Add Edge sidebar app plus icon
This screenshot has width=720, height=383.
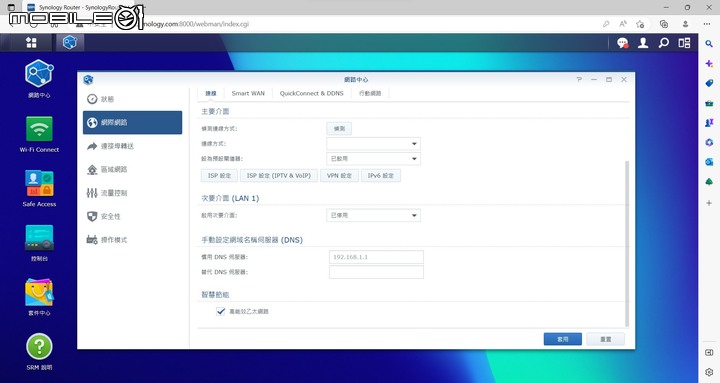coord(709,203)
